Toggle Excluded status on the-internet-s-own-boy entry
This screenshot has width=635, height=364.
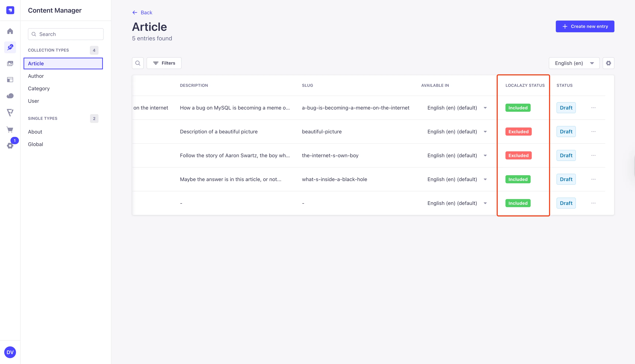(518, 155)
